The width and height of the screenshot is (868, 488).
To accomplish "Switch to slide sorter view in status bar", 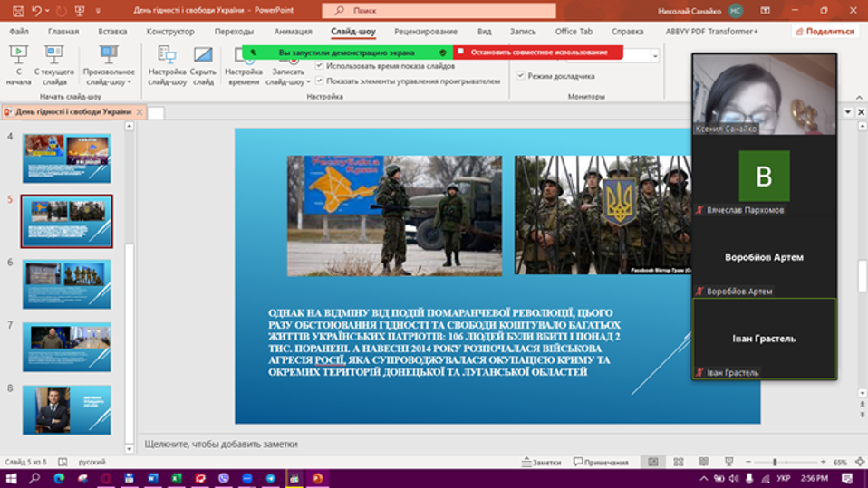I will pyautogui.click(x=679, y=462).
